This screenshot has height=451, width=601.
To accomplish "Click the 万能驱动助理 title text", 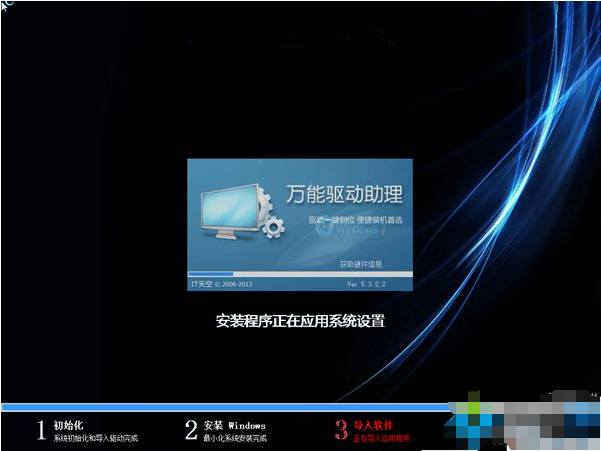I will pos(344,194).
